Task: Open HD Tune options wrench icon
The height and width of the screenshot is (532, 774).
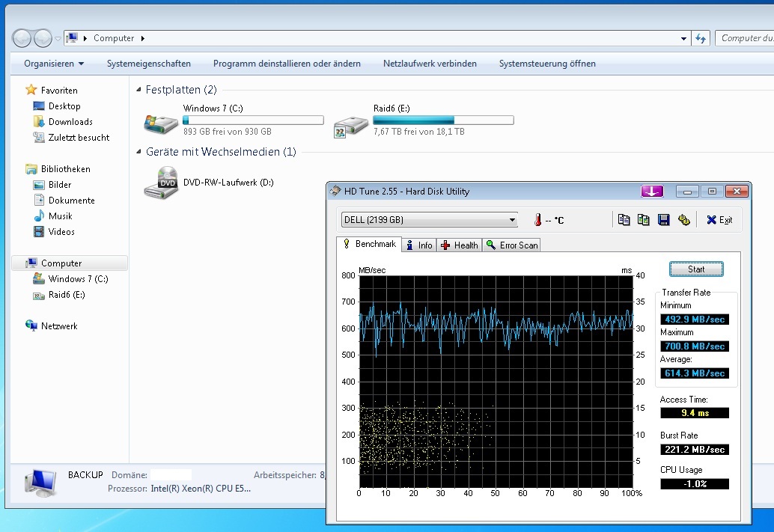Action: [683, 220]
